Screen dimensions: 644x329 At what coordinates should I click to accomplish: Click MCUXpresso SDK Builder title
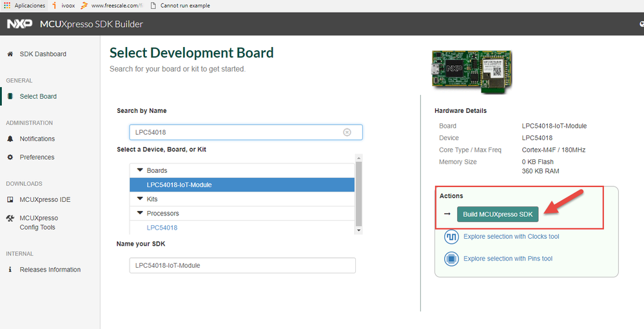coord(92,24)
